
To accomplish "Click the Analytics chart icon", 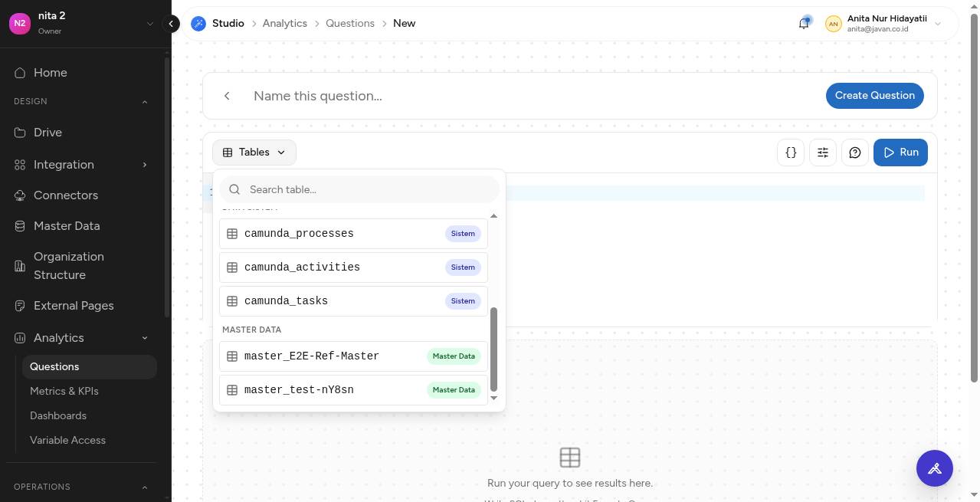I will pos(20,338).
